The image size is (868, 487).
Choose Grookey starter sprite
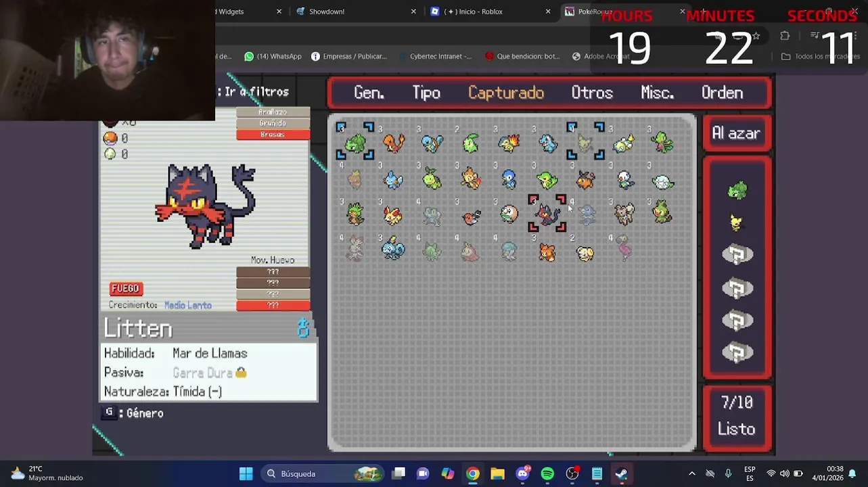tap(662, 214)
